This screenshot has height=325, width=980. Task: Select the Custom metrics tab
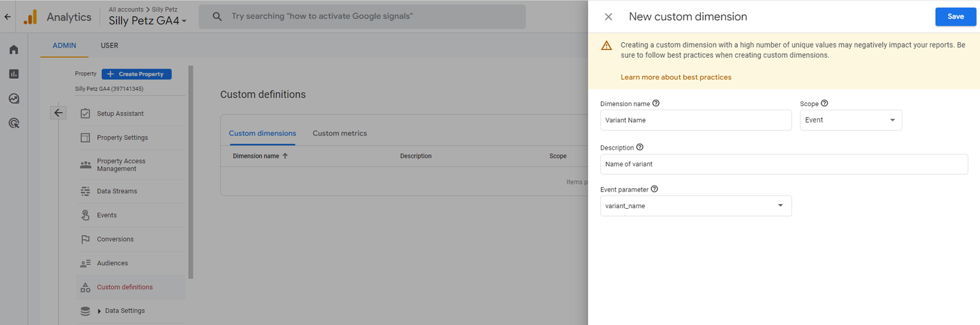coord(340,133)
